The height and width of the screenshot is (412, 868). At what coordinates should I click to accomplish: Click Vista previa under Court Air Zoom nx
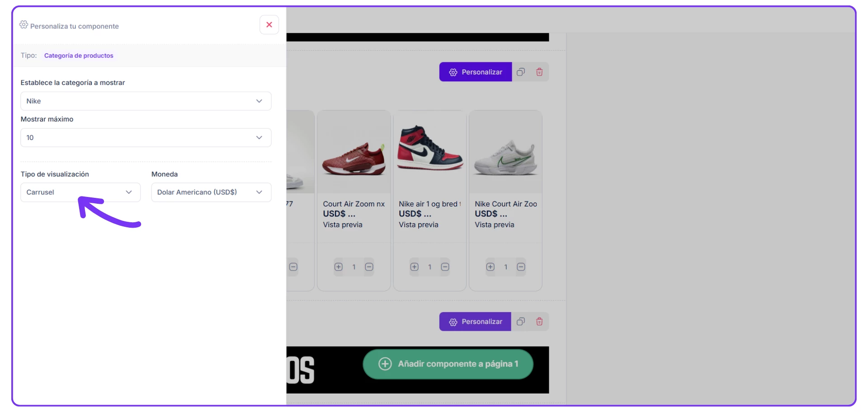pyautogui.click(x=343, y=225)
